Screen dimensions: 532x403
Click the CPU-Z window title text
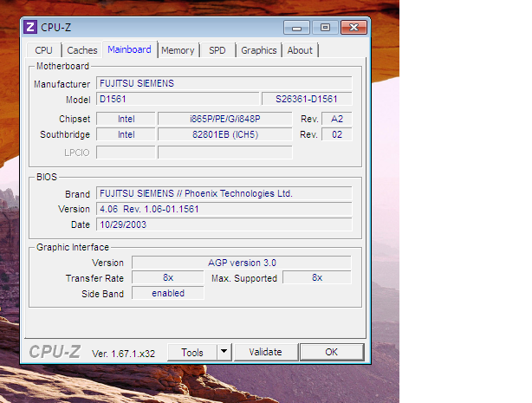pos(56,28)
